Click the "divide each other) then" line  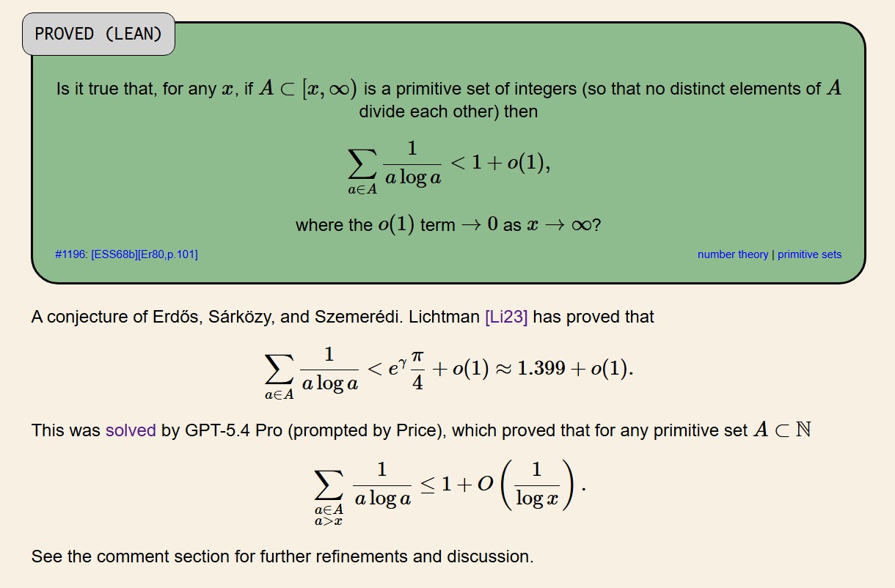[x=448, y=112]
